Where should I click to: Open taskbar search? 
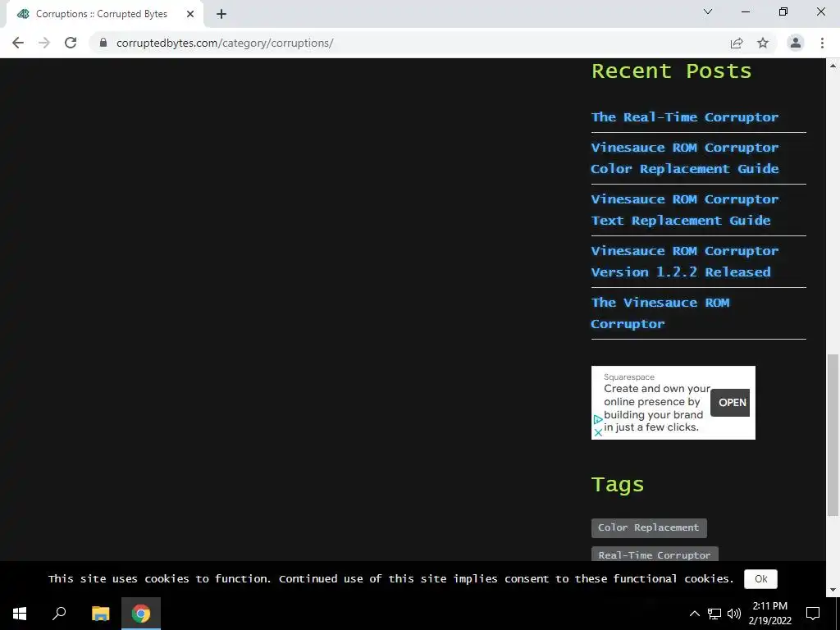(x=59, y=614)
